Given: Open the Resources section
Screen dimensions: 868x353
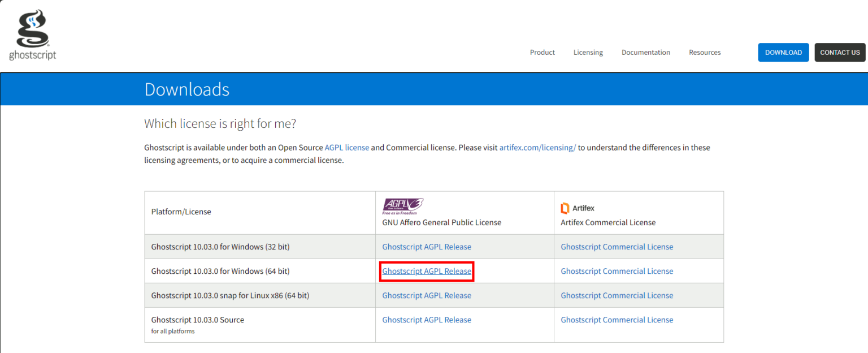Looking at the screenshot, I should pos(704,52).
